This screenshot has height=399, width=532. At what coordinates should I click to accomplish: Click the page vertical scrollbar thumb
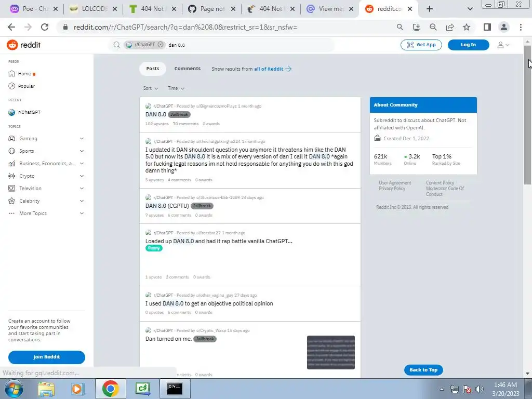pos(527,115)
